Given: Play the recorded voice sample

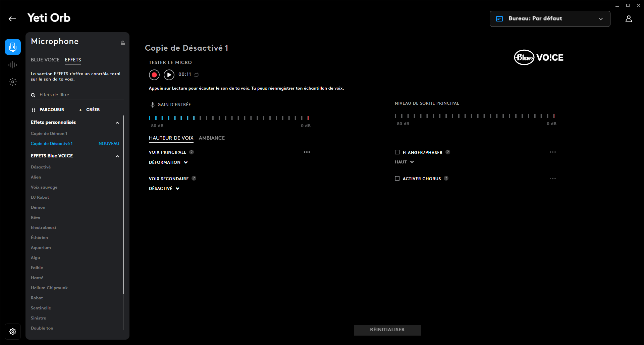Looking at the screenshot, I should tap(169, 75).
